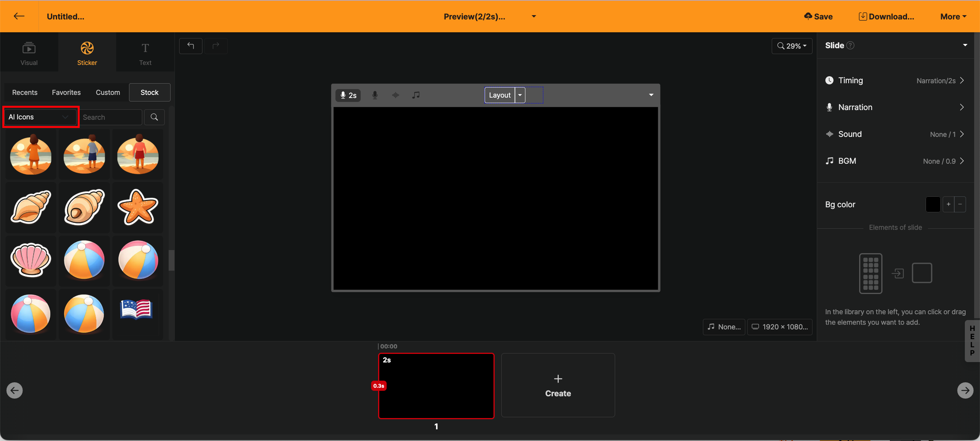Click the sound waveform icon on slide toolbar

coord(396,95)
